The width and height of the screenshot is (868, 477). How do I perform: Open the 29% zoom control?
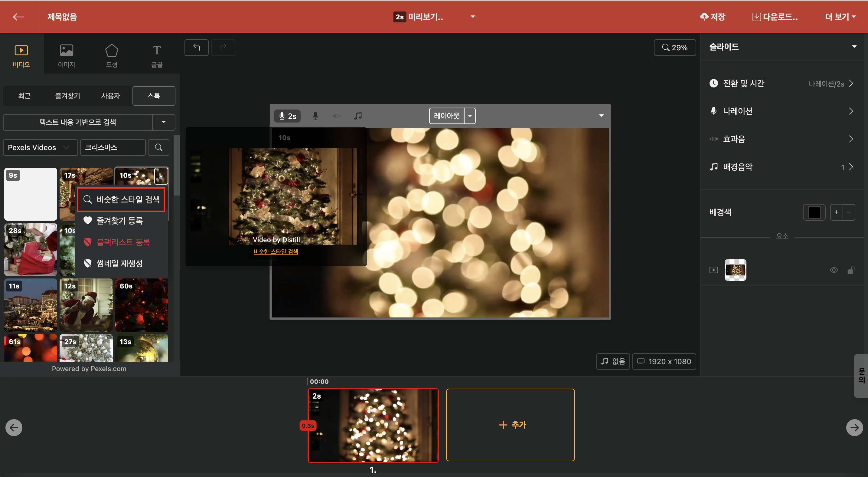[674, 48]
